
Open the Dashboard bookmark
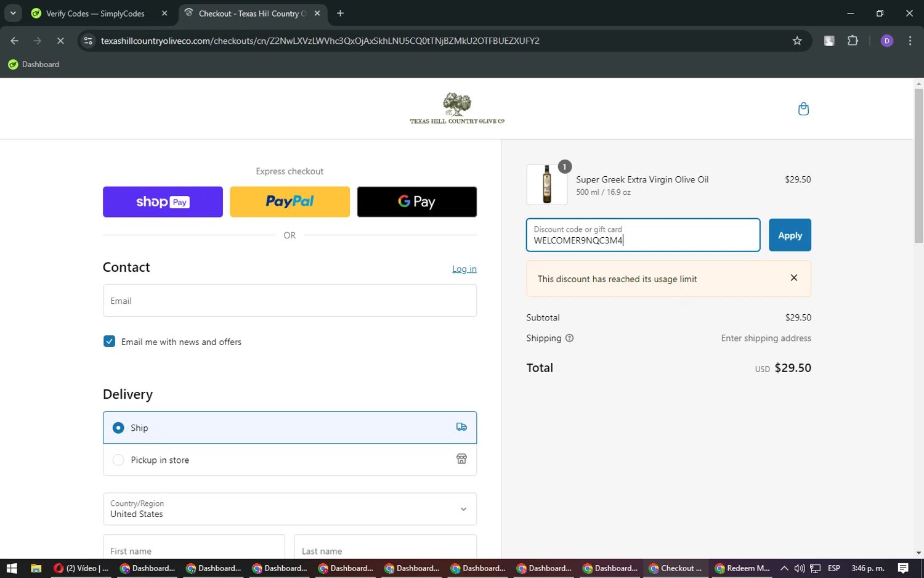pyautogui.click(x=34, y=64)
